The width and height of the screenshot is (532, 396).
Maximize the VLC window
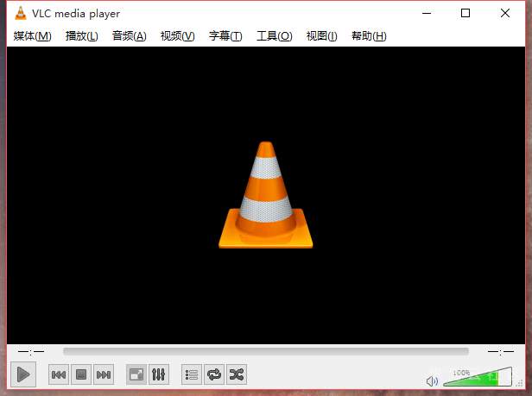point(465,13)
